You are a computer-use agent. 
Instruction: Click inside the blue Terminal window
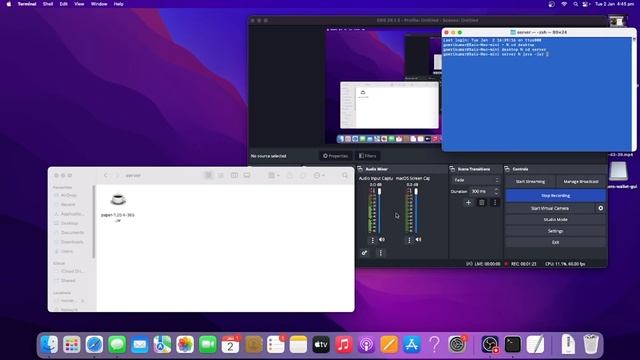point(537,94)
